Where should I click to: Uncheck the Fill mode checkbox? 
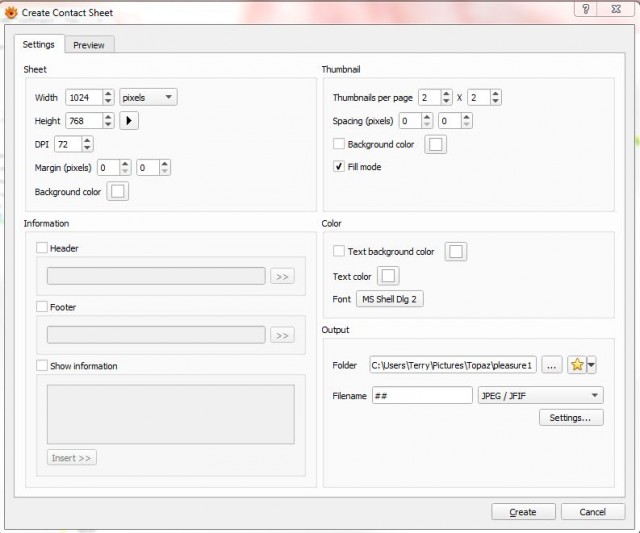[x=339, y=167]
